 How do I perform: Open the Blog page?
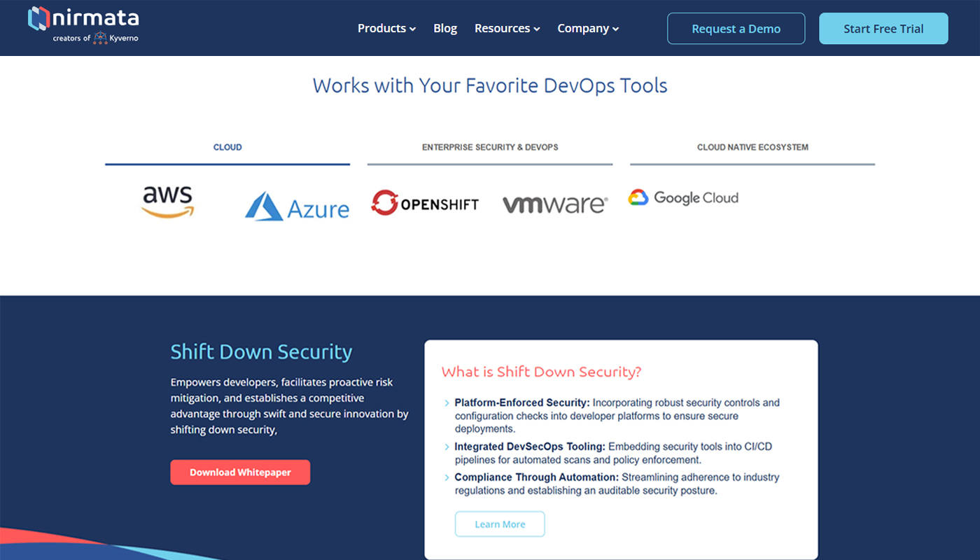tap(445, 29)
